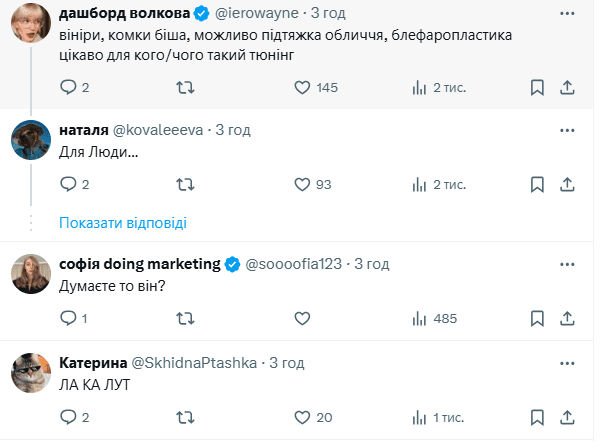This screenshot has width=613, height=442.
Task: Click дашборд волкова's profile picture
Action: click(31, 24)
